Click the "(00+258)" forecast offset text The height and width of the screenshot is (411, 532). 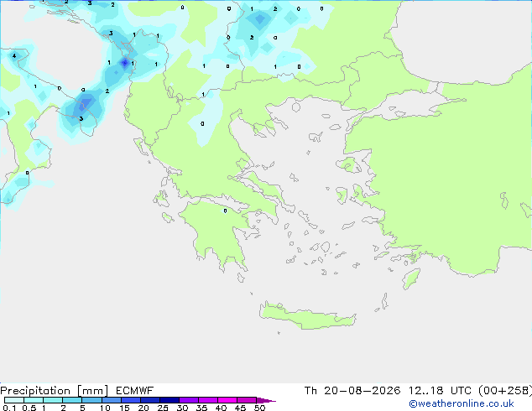click(x=505, y=391)
